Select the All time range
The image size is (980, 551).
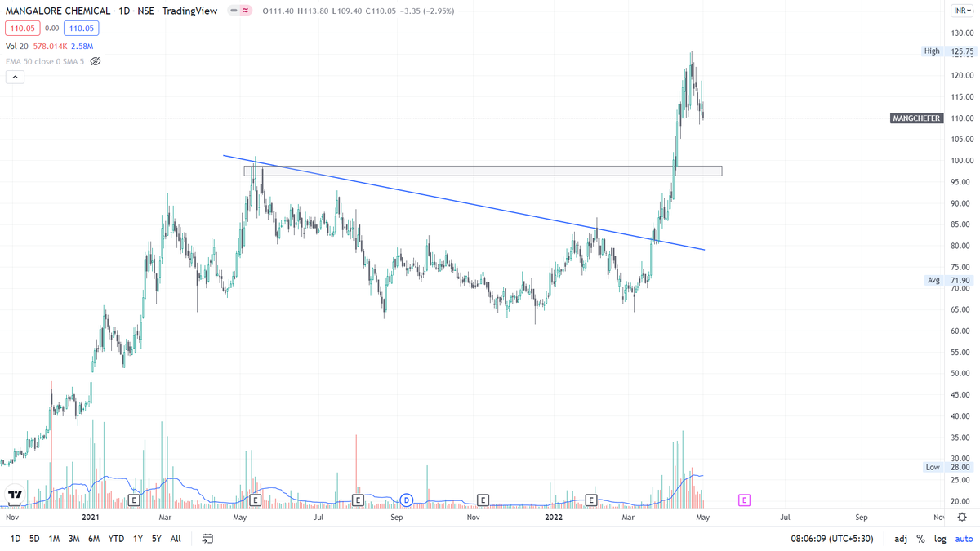pyautogui.click(x=176, y=539)
